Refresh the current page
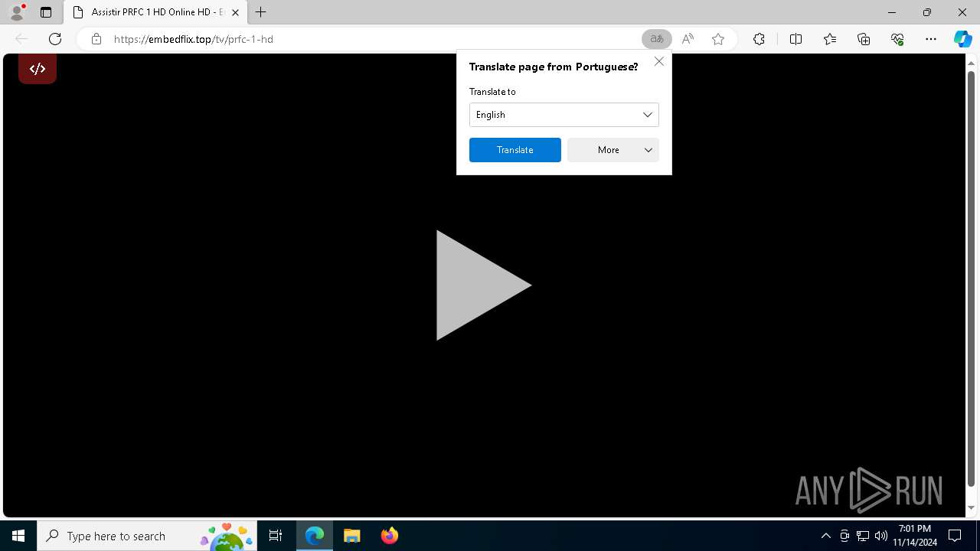Screen dimensions: 980x551 coord(55,39)
